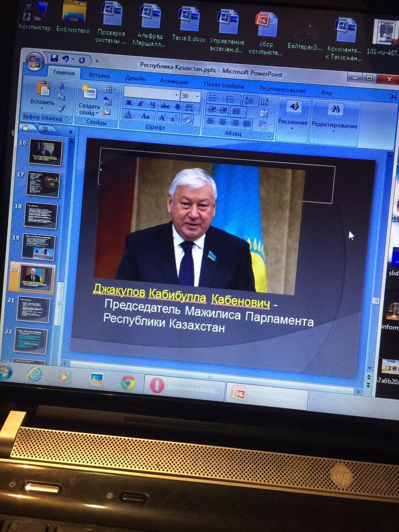Open PowerPoint Help question mark
399x532 pixels.
pyautogui.click(x=393, y=97)
